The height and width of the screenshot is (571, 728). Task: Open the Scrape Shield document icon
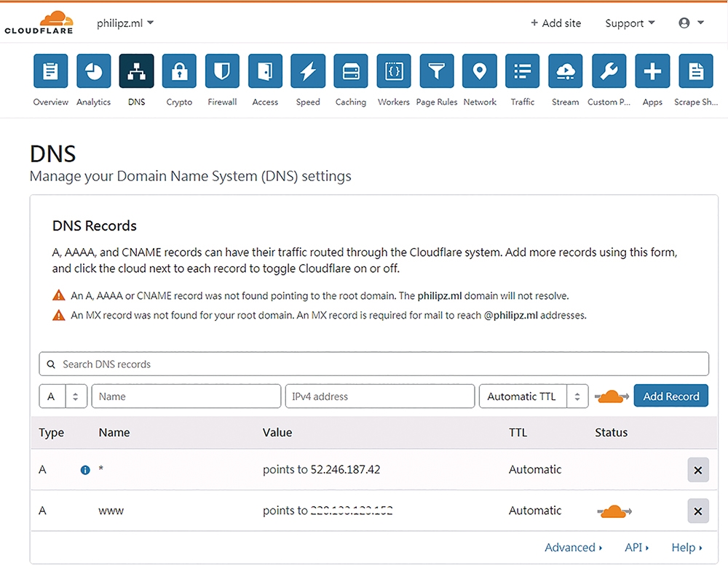(695, 71)
